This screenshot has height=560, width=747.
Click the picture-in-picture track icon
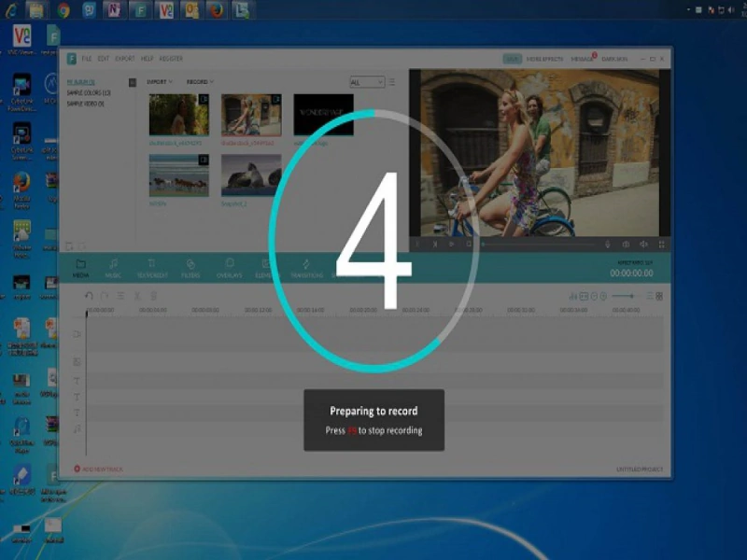coord(77,362)
